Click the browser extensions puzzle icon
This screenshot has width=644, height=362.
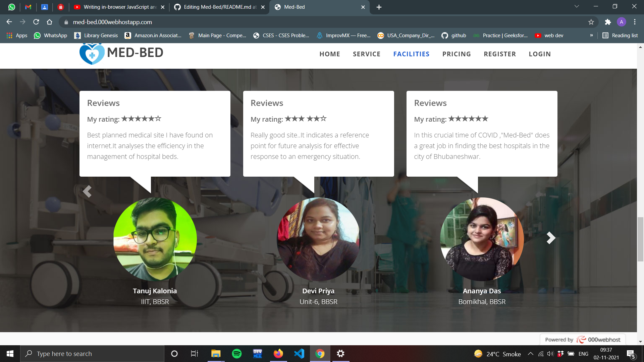pyautogui.click(x=608, y=22)
